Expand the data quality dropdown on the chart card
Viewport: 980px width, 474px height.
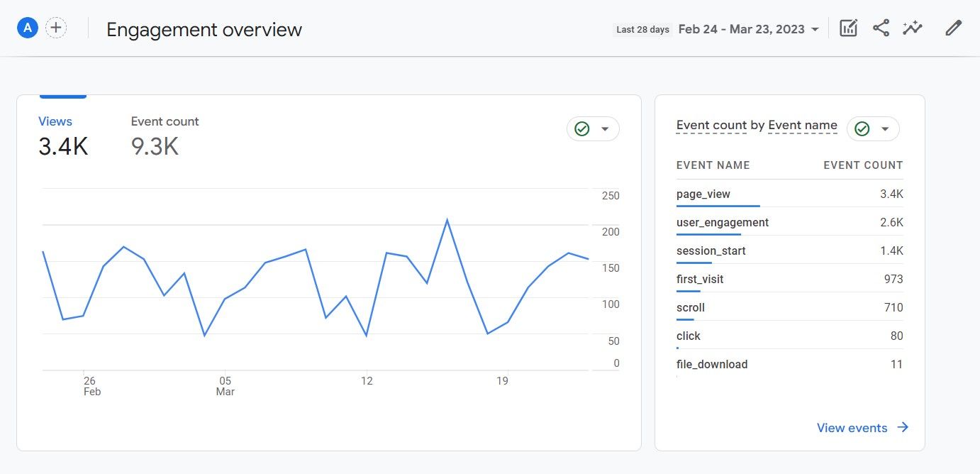(606, 128)
